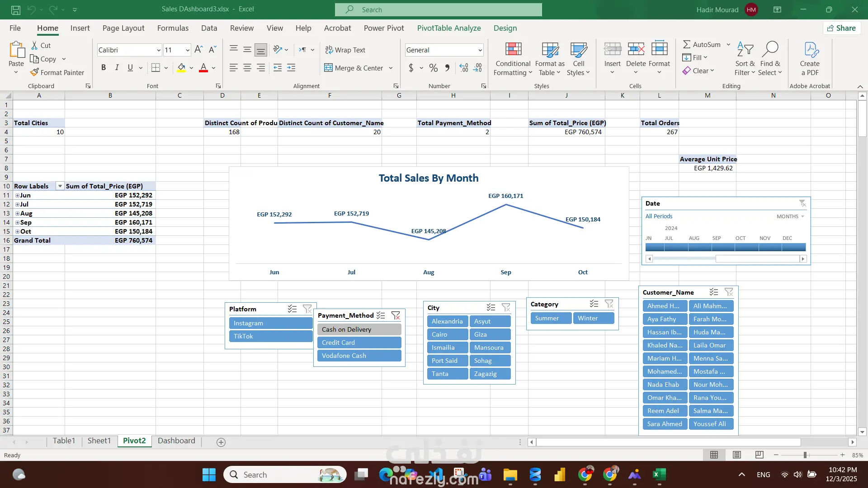Screen dimensions: 868x488
Task: Click the Borders icon in Font group
Action: [156, 68]
